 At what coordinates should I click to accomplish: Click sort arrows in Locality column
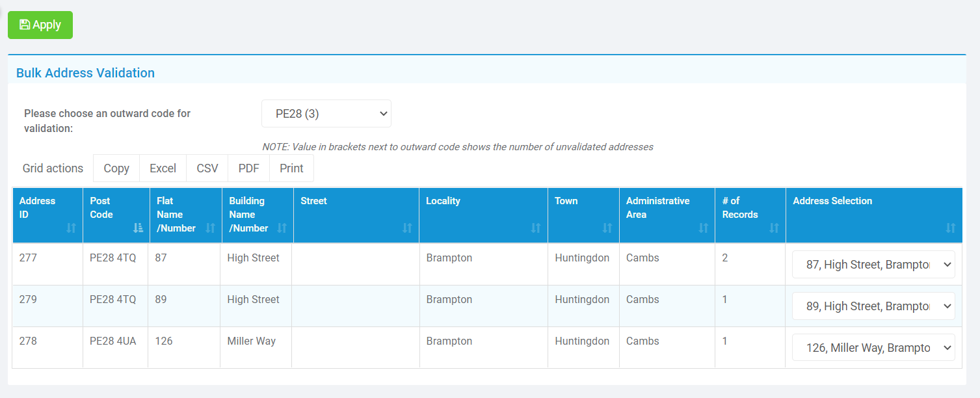pyautogui.click(x=536, y=228)
